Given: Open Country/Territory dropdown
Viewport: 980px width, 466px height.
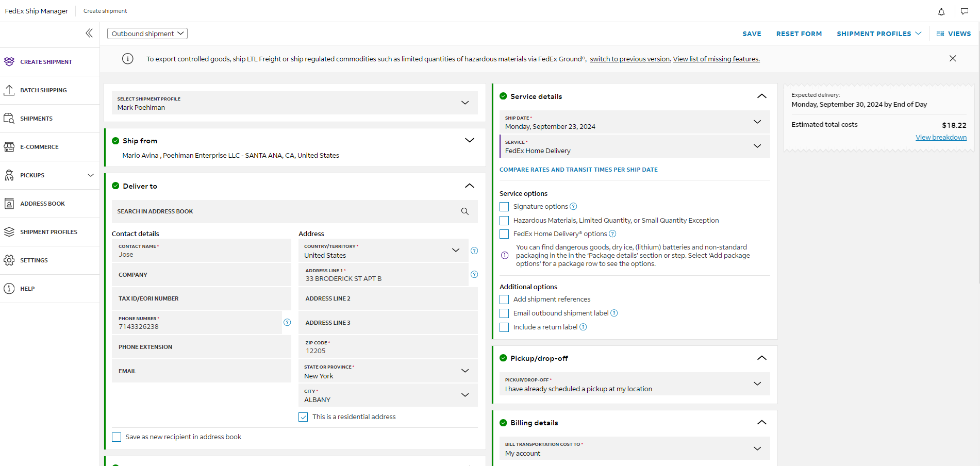Looking at the screenshot, I should 383,251.
